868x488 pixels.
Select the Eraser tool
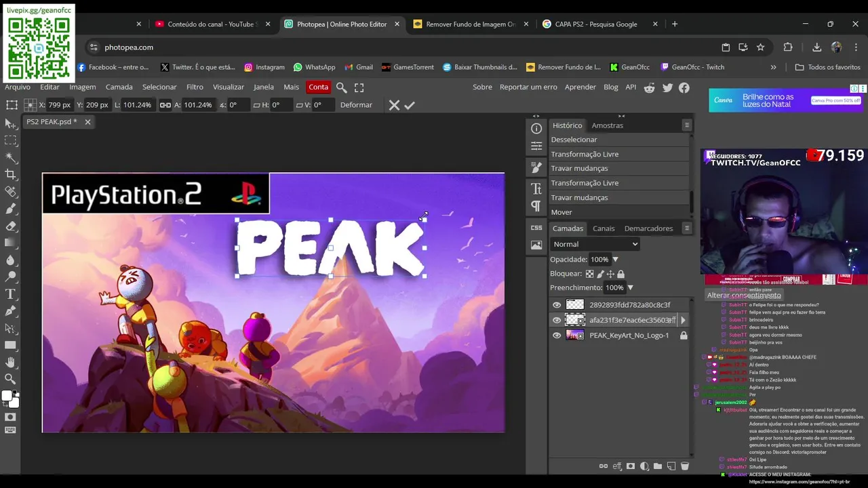[11, 226]
